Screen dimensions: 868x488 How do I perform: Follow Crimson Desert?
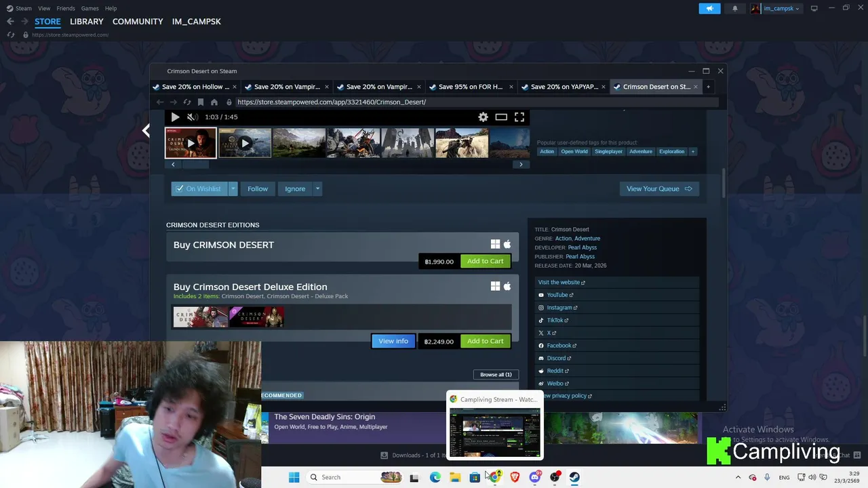click(x=258, y=188)
